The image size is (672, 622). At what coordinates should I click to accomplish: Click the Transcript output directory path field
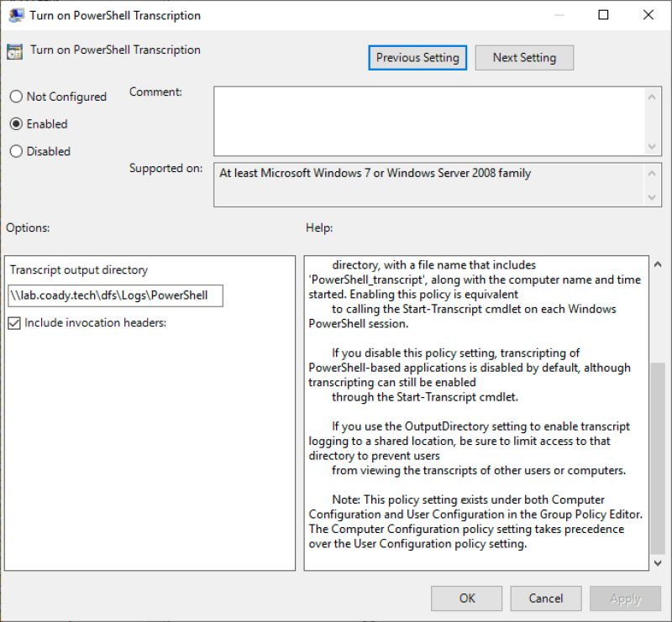[x=115, y=295]
